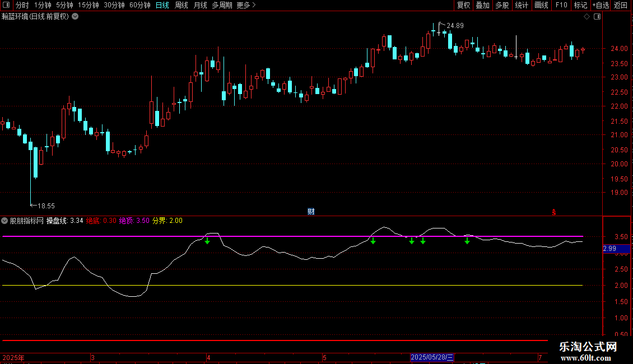This screenshot has height=364, width=633.
Task: Click the 2025/05/28/三 date marker
Action: (x=432, y=357)
